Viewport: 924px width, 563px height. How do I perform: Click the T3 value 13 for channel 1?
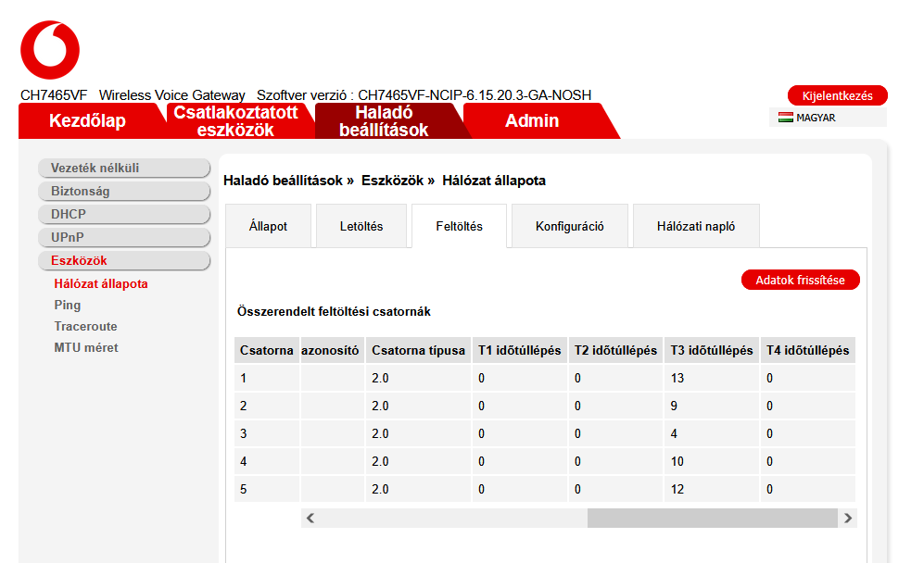coord(677,378)
